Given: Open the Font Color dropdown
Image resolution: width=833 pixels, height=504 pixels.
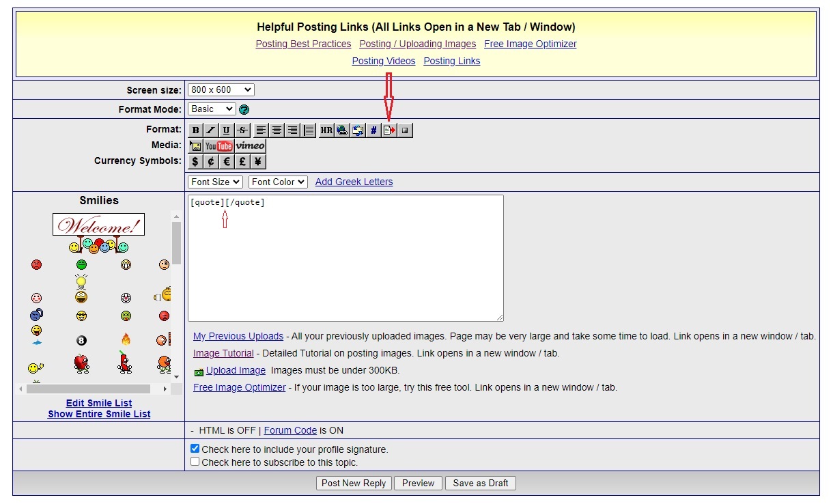Looking at the screenshot, I should (278, 182).
